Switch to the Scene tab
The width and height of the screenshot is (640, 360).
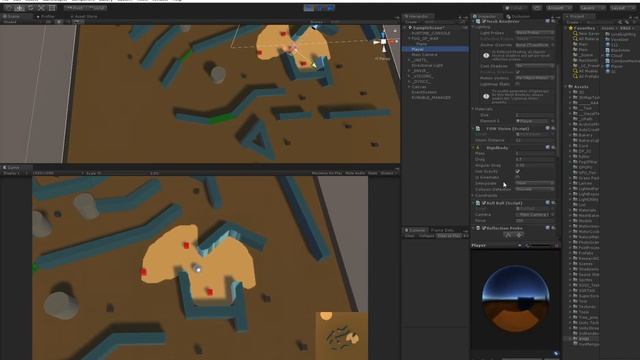11,17
